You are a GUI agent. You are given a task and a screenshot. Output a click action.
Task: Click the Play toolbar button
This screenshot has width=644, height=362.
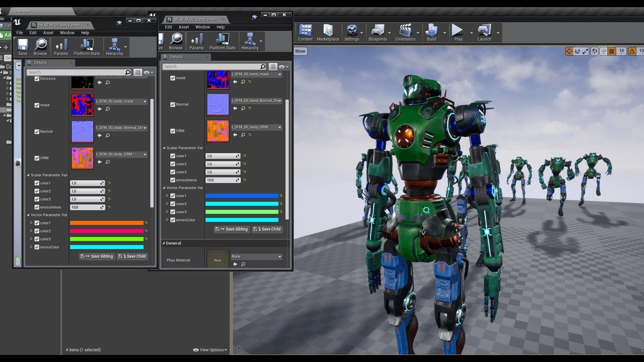coord(458,33)
